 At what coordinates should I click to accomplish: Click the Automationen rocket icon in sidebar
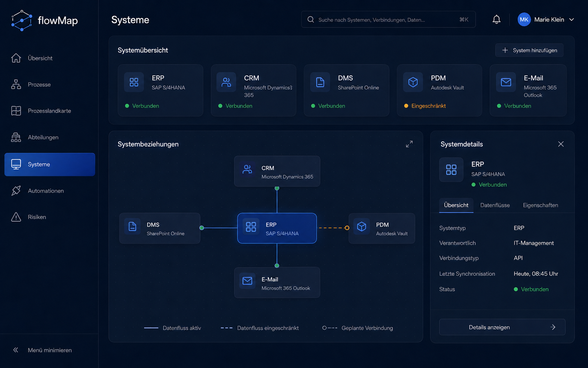point(16,191)
